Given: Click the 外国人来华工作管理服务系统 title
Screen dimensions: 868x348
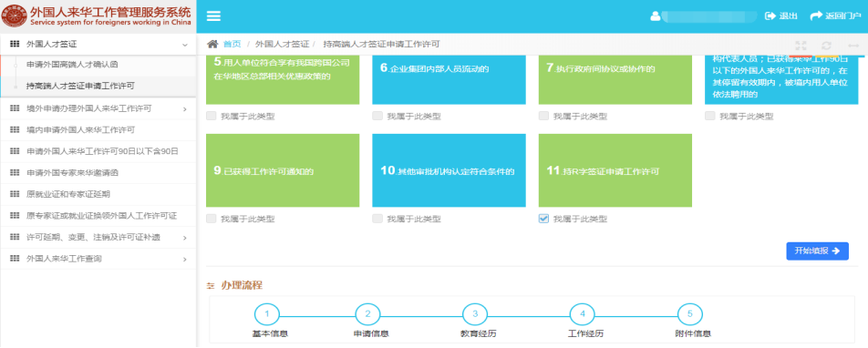Looking at the screenshot, I should pos(110,12).
